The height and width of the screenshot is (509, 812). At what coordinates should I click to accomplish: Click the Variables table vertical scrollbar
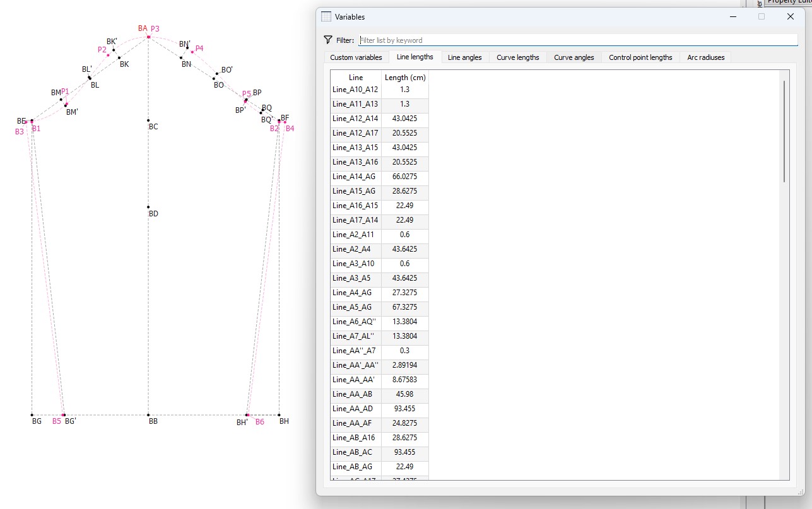coord(784,131)
